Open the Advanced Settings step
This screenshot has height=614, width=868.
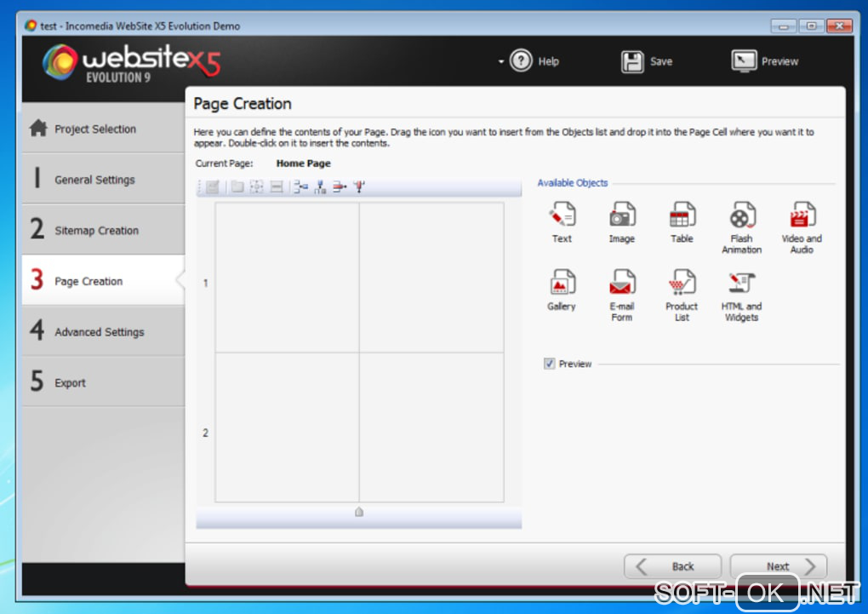(104, 331)
